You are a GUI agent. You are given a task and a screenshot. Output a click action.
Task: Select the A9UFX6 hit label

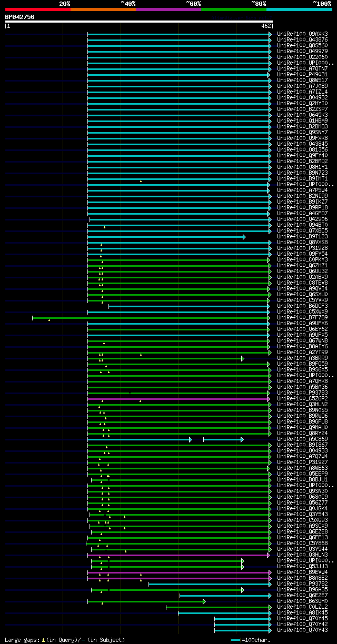coord(302,323)
